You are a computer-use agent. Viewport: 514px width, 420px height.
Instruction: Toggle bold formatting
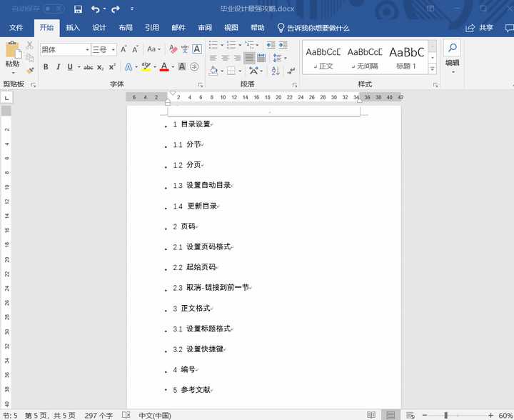coord(46,67)
